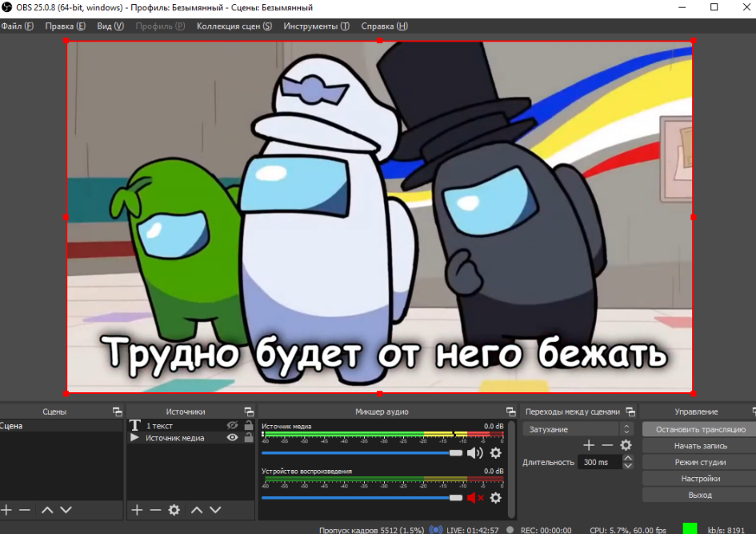Open the Вид menu
756x534 pixels.
(x=110, y=26)
